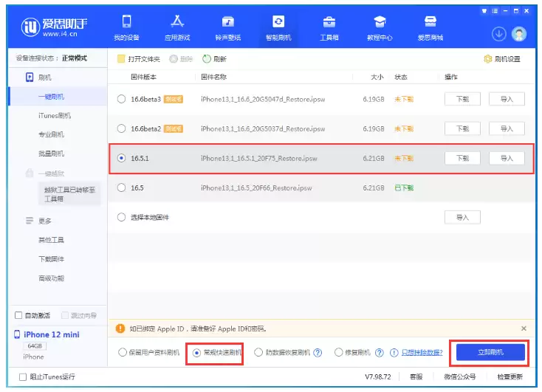
Task: Click the 64GB storage label
Action: (35, 345)
